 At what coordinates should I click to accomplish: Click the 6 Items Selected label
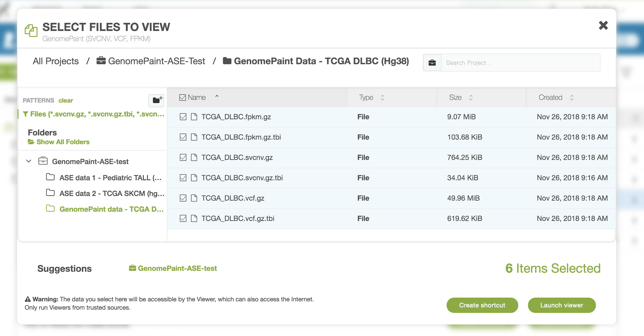(553, 268)
